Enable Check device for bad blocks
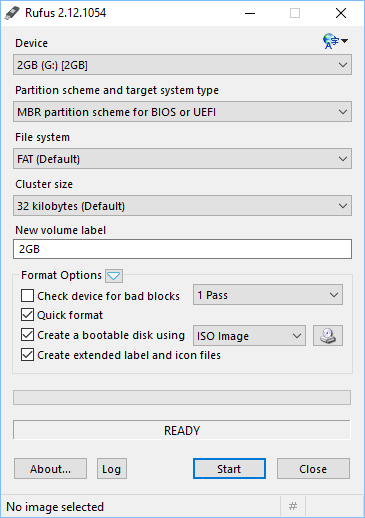 tap(27, 296)
